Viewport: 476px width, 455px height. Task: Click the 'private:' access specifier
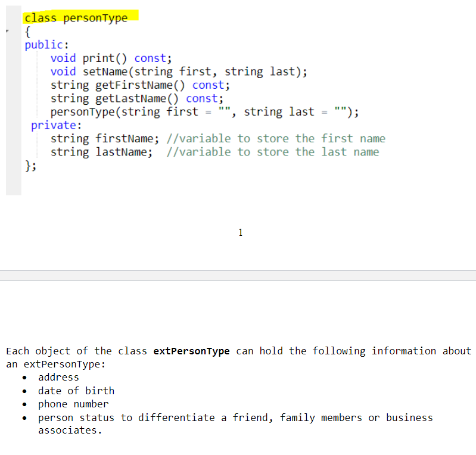pos(56,125)
